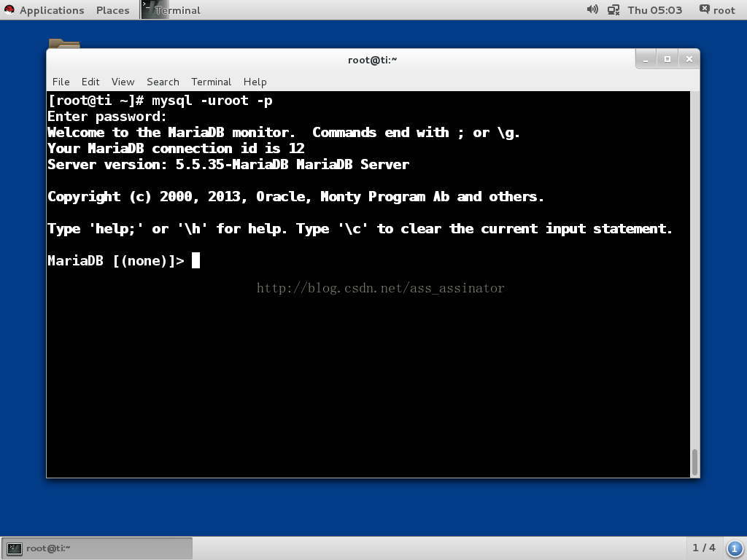Click 'Welcome to the MariaDB monitor' line
747x560 pixels.
(284, 133)
